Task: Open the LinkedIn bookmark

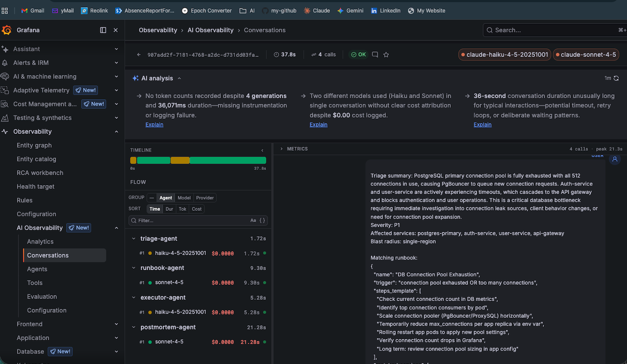Action: pos(386,11)
